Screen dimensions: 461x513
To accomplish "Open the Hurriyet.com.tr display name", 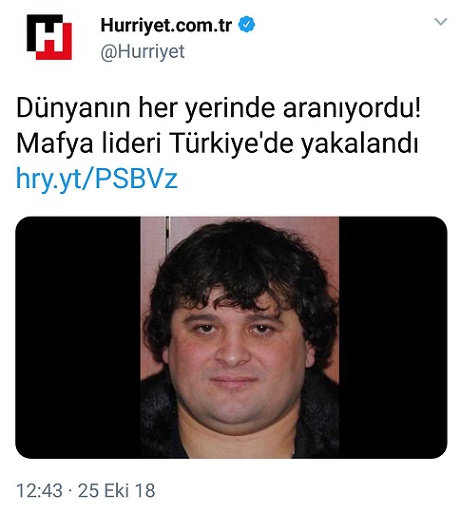I will point(166,25).
